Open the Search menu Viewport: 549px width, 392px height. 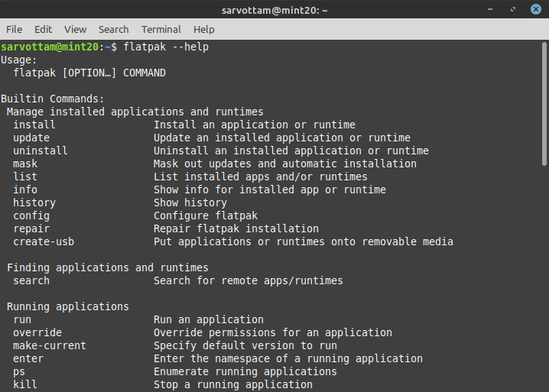tap(113, 29)
